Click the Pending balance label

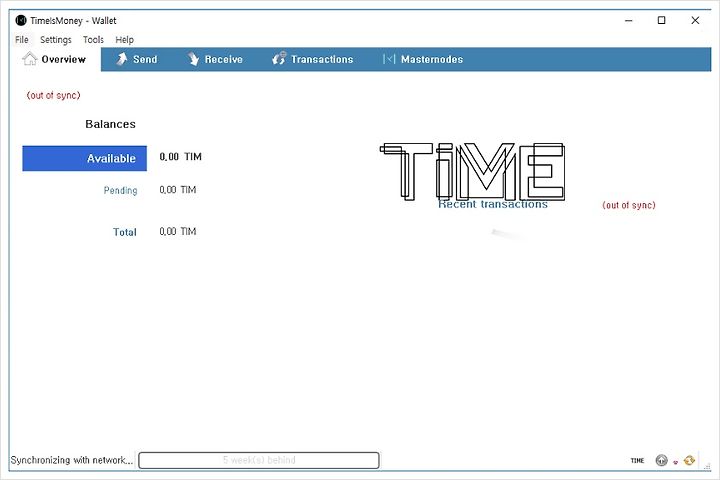(x=120, y=190)
